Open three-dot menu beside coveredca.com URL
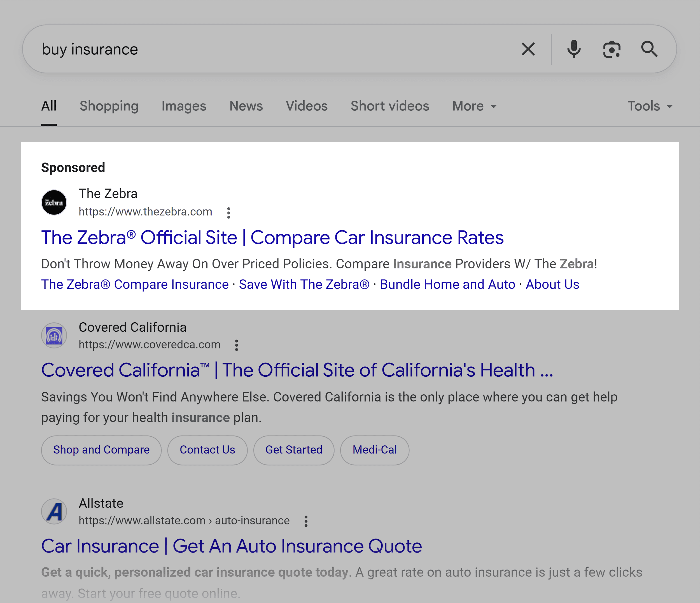 point(237,345)
